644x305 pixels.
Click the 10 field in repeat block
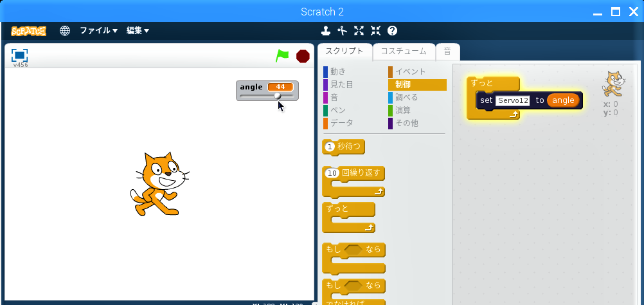click(x=332, y=174)
